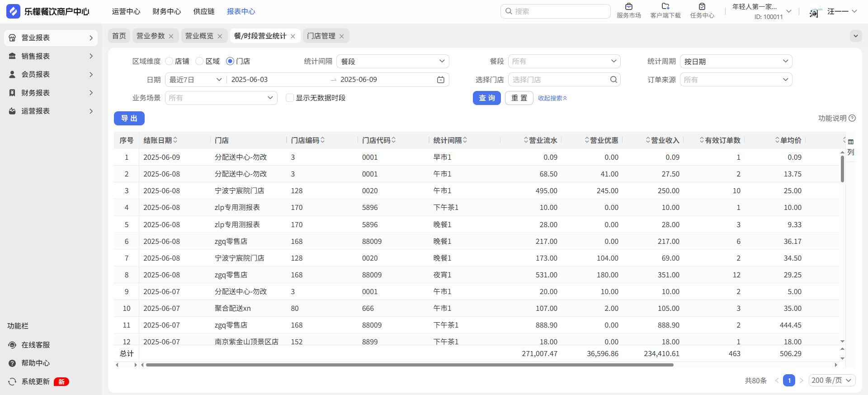Click the calendar icon in date range
The height and width of the screenshot is (395, 868).
[440, 80]
